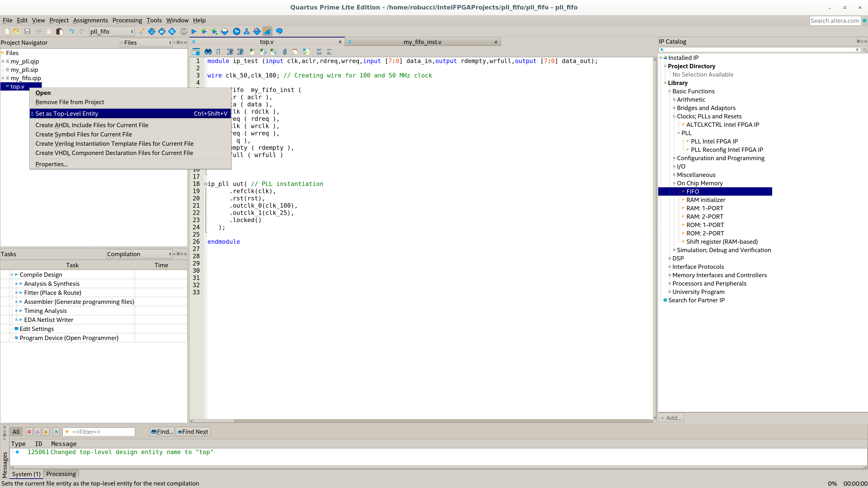Select my_fifo.qip in Project Navigator

26,78
